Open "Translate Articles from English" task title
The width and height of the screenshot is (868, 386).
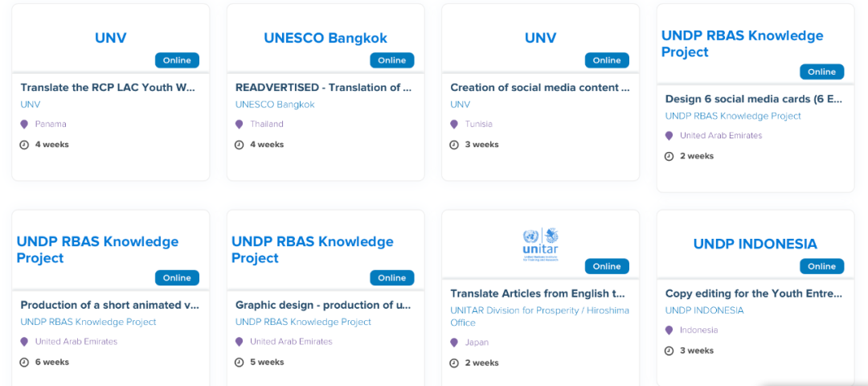[538, 294]
